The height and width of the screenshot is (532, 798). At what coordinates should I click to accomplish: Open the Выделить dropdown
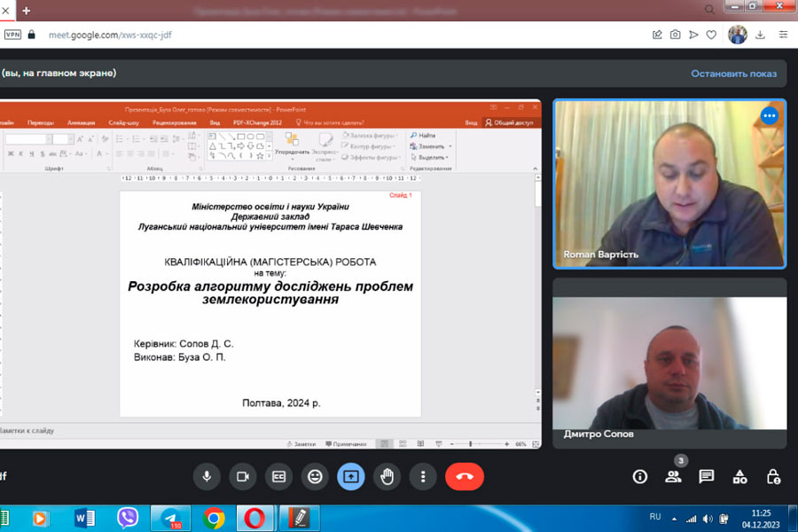(429, 157)
